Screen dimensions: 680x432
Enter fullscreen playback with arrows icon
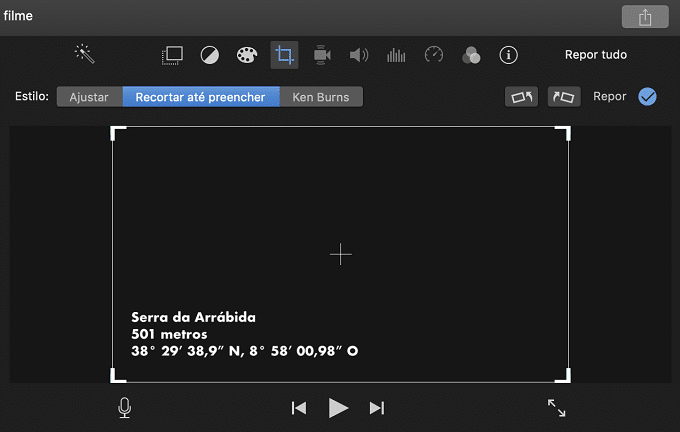(556, 408)
